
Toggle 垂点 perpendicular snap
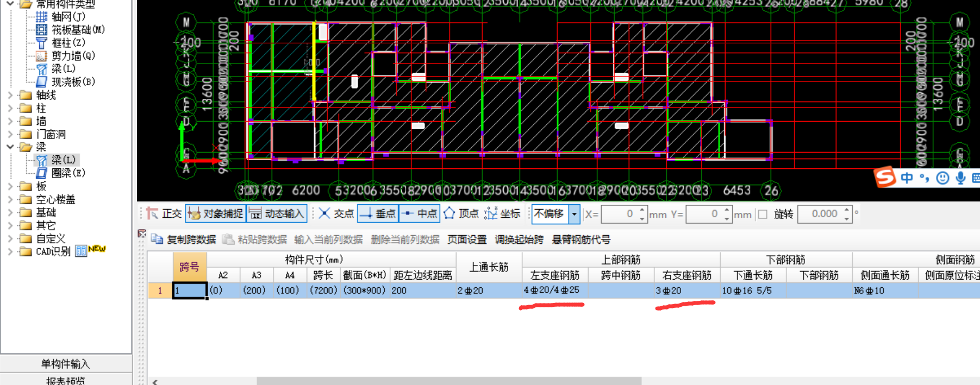coord(378,214)
